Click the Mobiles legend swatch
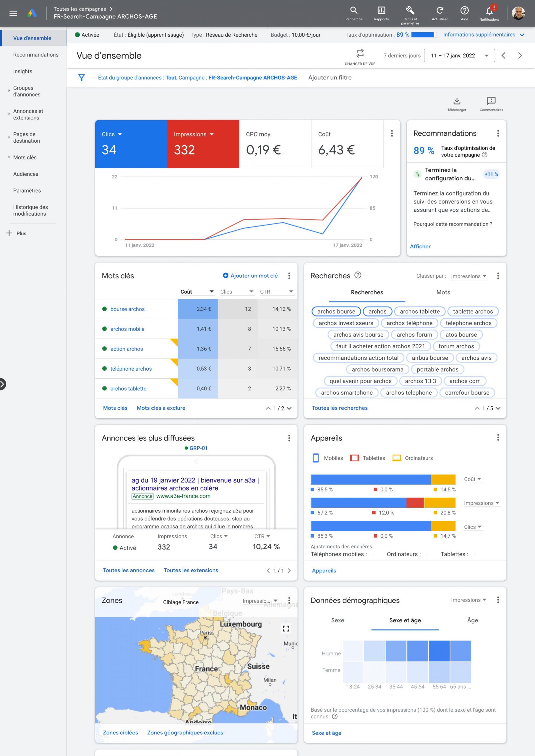This screenshot has height=756, width=535. (x=315, y=458)
